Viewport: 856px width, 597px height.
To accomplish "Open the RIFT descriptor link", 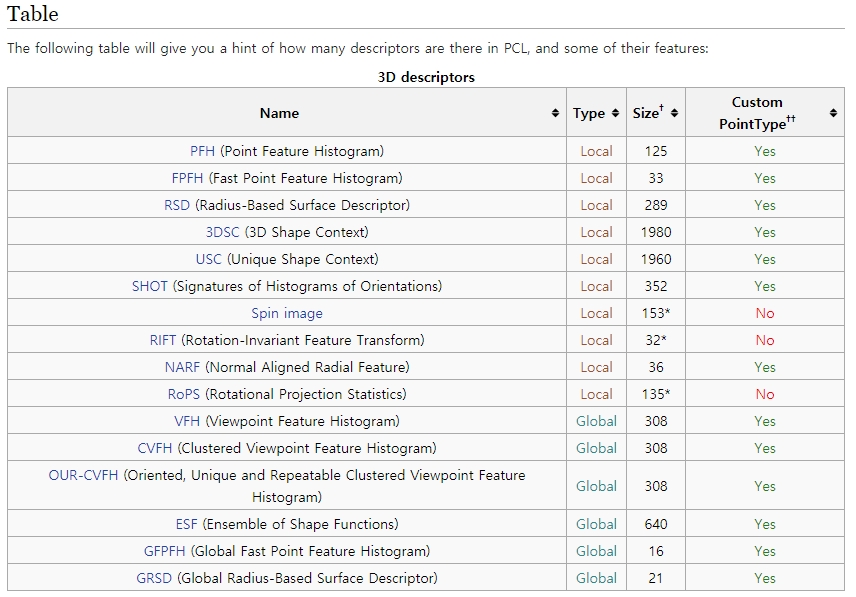I will coord(163,341).
